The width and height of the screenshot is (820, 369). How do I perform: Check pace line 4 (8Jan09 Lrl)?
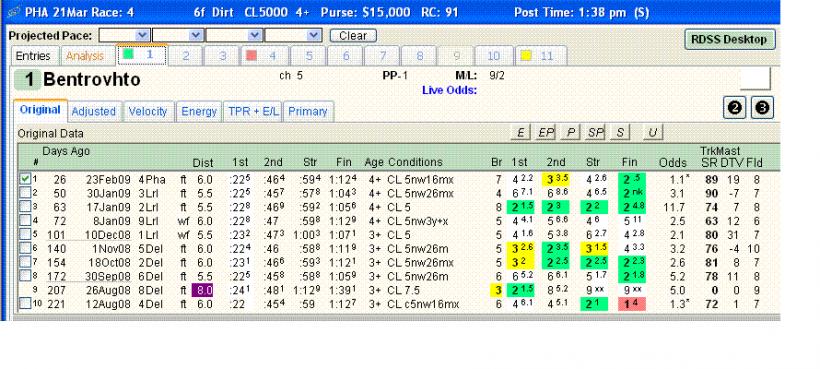click(x=25, y=221)
